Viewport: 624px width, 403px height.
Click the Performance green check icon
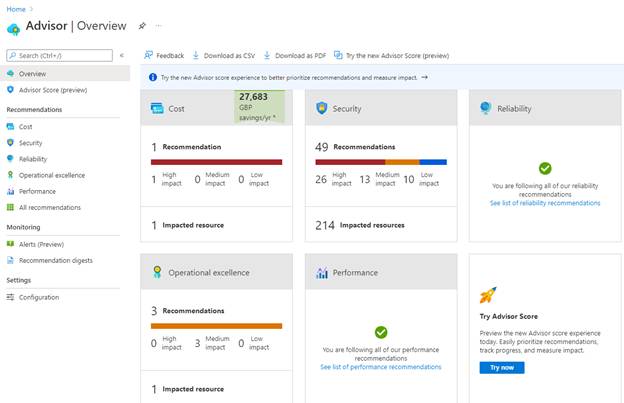[381, 332]
